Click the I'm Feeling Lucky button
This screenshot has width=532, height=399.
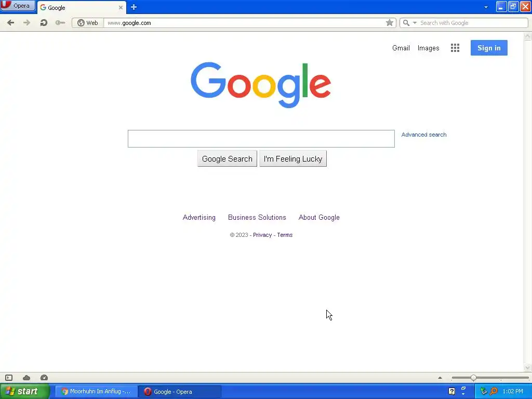(293, 159)
